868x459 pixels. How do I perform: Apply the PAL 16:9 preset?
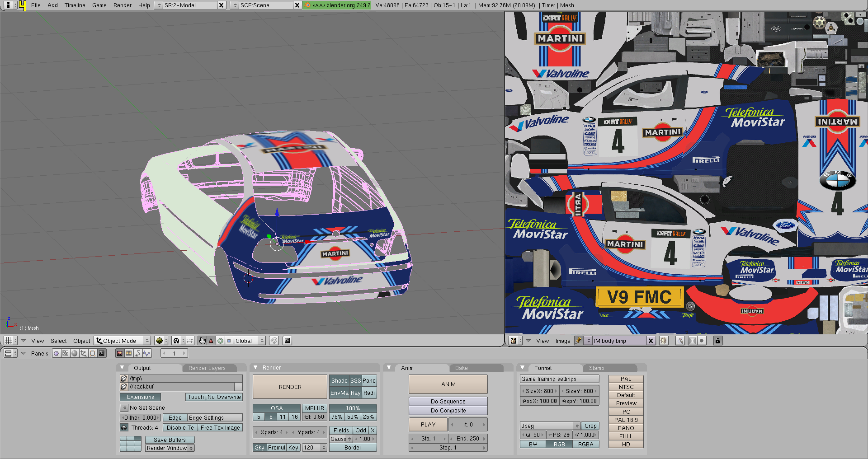pos(626,420)
